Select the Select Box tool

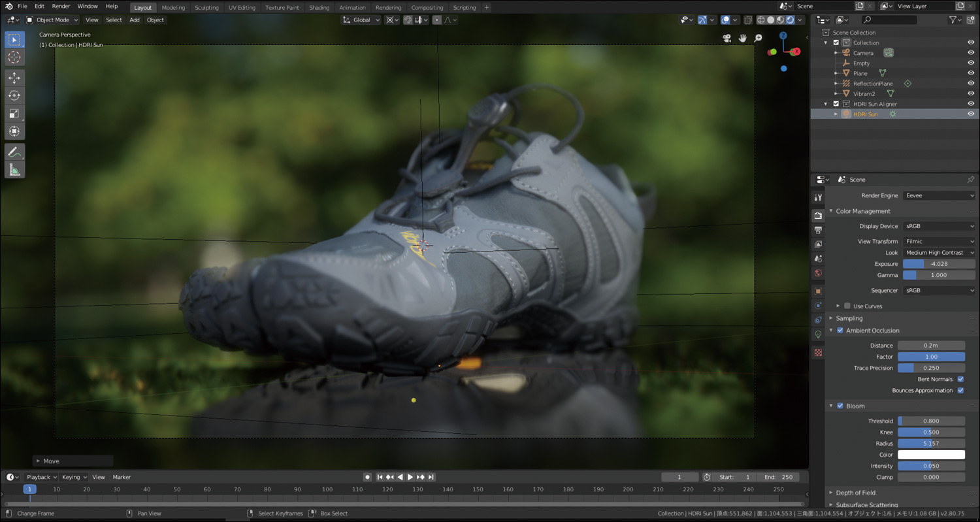pos(14,40)
